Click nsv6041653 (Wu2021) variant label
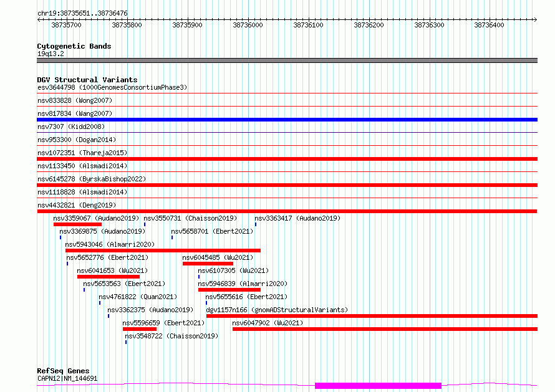Viewport: 555px width, 392px height. tap(112, 270)
